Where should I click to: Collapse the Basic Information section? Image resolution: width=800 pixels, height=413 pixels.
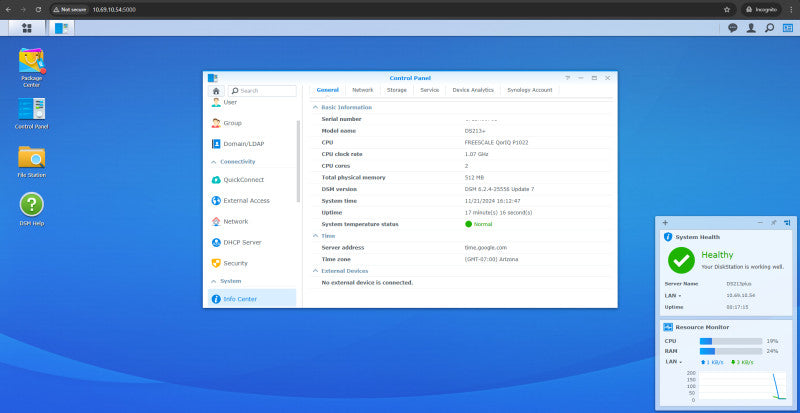click(315, 107)
